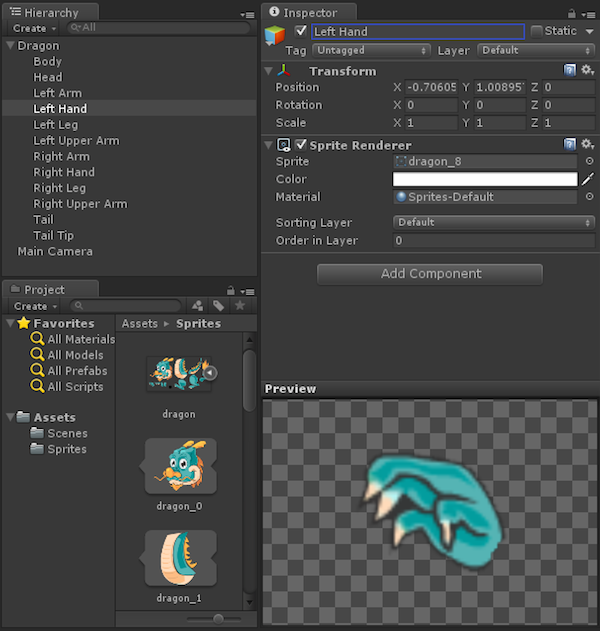Click the search by type icon in Project
Viewport: 600px width, 631px height.
click(x=197, y=306)
